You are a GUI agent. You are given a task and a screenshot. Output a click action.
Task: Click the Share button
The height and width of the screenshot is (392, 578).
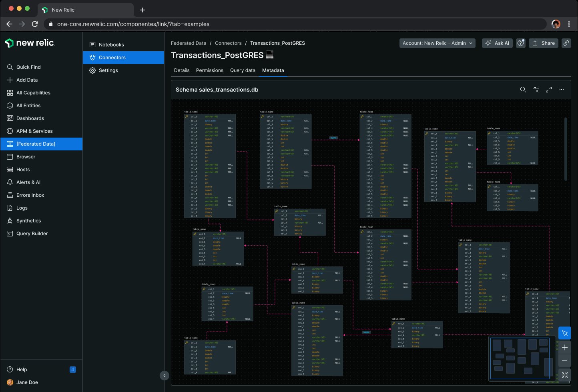click(544, 43)
